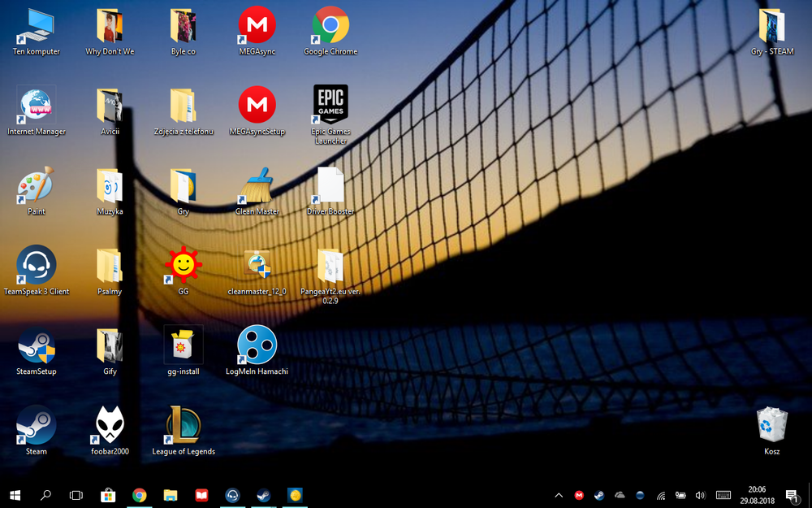Open Microsoft Store from the taskbar
The height and width of the screenshot is (508, 812).
pos(108,496)
